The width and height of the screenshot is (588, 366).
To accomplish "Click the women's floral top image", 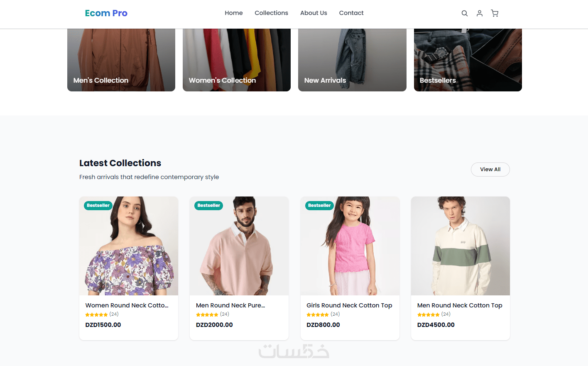I will [129, 249].
